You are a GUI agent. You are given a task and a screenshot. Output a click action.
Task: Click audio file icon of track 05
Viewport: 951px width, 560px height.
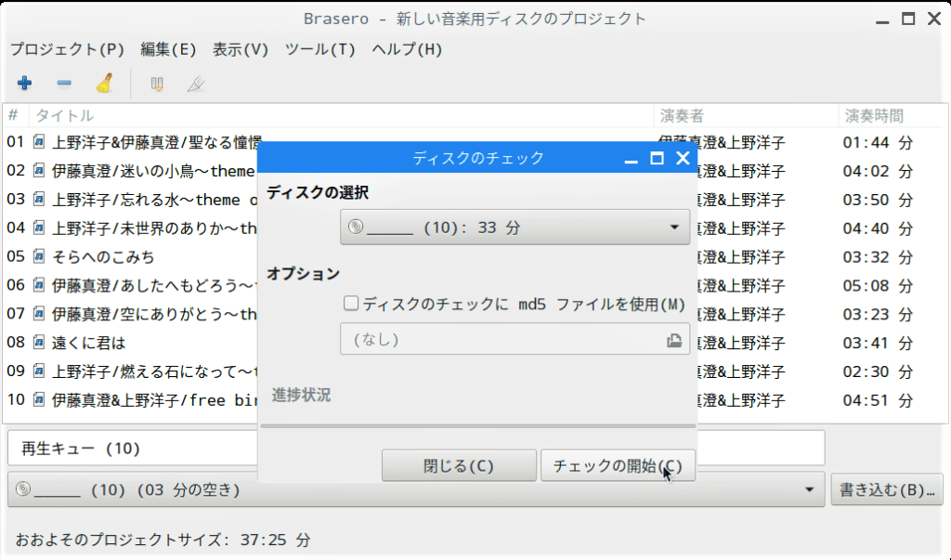39,256
